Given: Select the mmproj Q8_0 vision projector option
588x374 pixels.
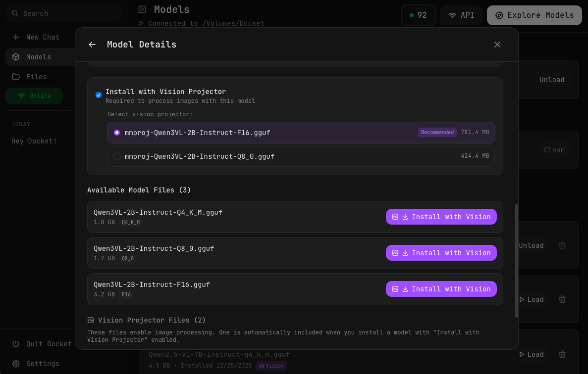Looking at the screenshot, I should click(117, 156).
